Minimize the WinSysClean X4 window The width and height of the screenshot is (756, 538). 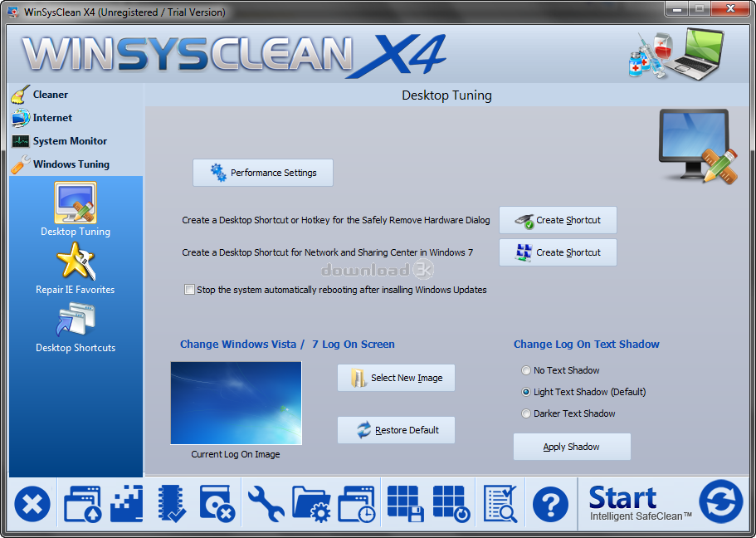click(x=677, y=9)
